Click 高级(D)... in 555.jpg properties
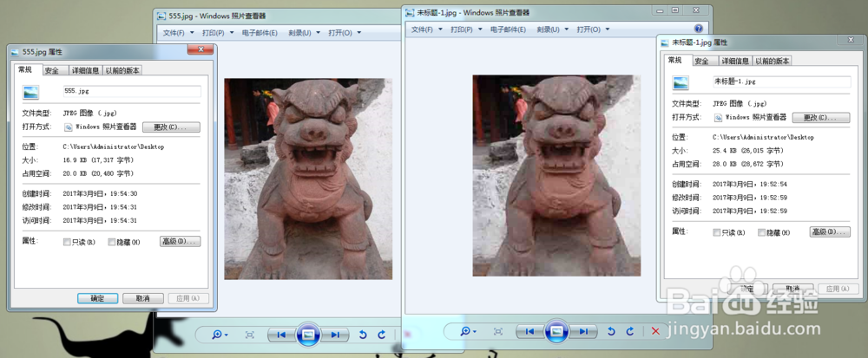Image resolution: width=868 pixels, height=358 pixels. [x=180, y=242]
